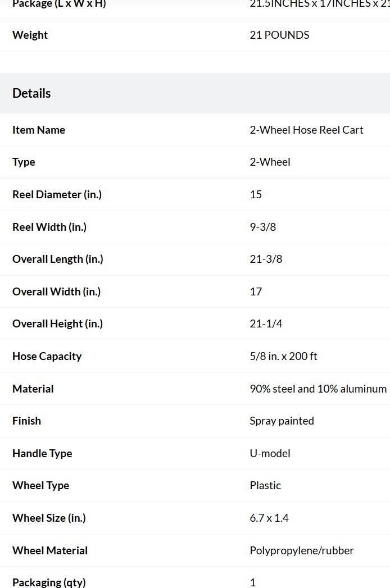Viewport: 390px width, 588px height.
Task: Click the U-model value
Action: (270, 453)
